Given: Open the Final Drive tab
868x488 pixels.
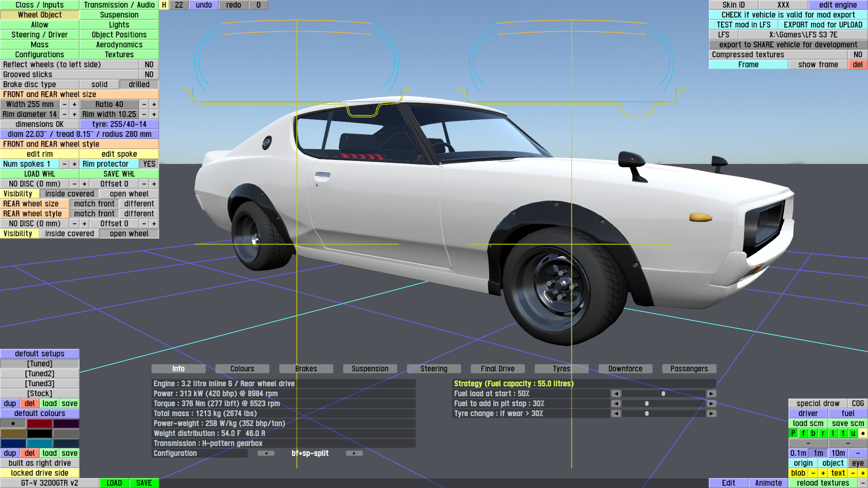Looking at the screenshot, I should tap(497, 369).
